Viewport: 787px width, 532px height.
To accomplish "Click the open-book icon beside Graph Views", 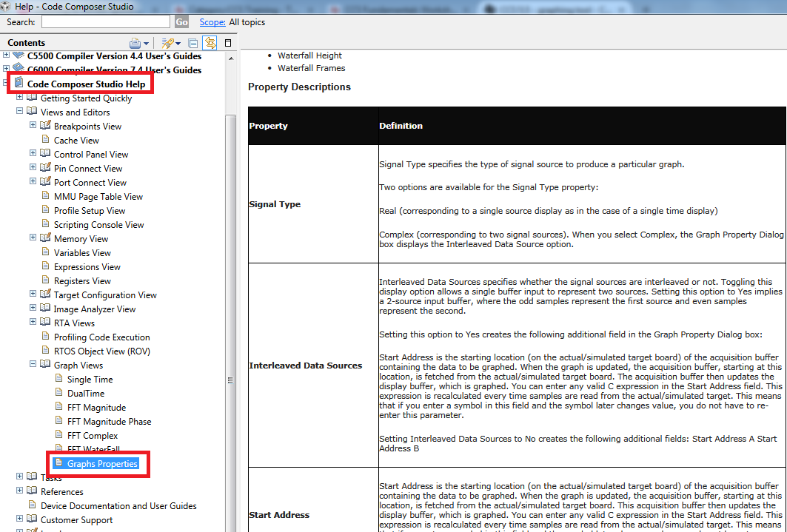I will pos(45,364).
